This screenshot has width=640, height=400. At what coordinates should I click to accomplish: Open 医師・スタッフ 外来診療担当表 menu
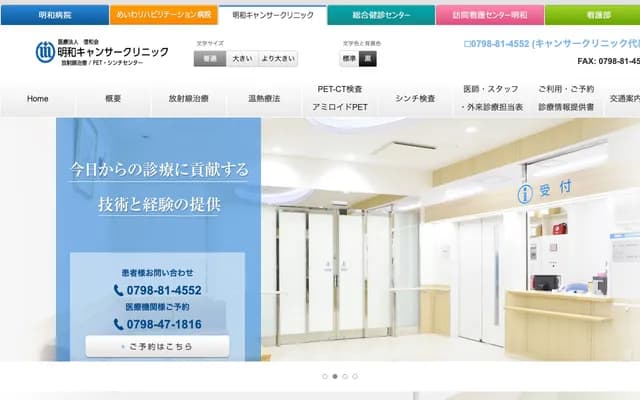[x=491, y=98]
